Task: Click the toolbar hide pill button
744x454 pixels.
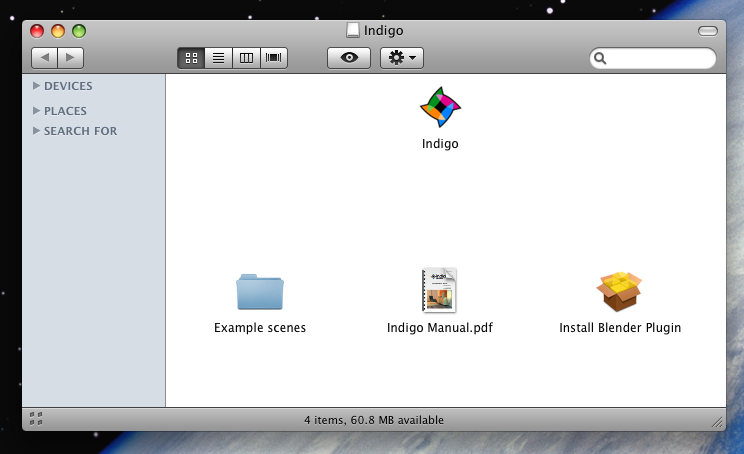Action: 707,31
